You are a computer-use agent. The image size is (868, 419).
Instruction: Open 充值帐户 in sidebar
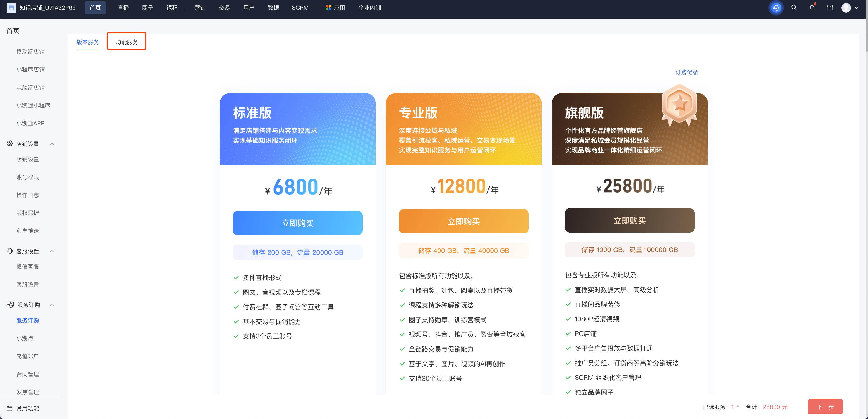27,356
